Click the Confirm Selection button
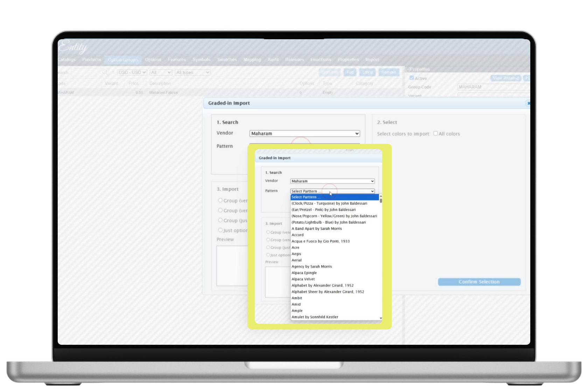 tap(479, 282)
